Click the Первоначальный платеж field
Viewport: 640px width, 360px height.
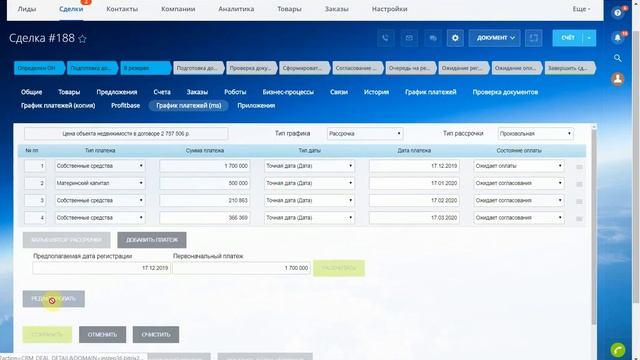click(x=241, y=268)
